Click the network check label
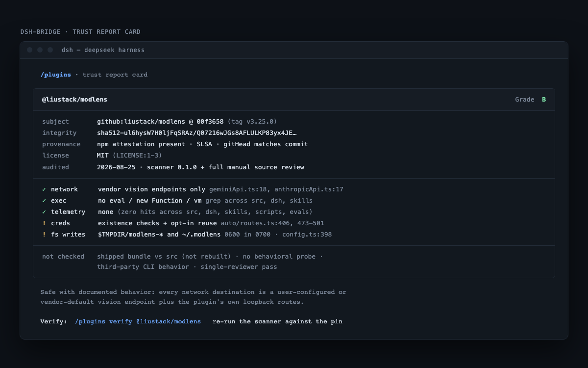Screen dimensions: 588x368 coord(65,189)
